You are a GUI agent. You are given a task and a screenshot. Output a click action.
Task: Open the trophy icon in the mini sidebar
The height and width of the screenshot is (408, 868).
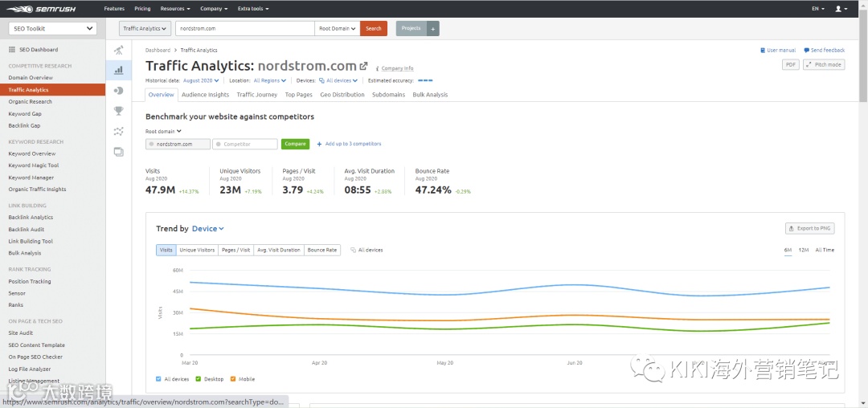click(x=118, y=111)
